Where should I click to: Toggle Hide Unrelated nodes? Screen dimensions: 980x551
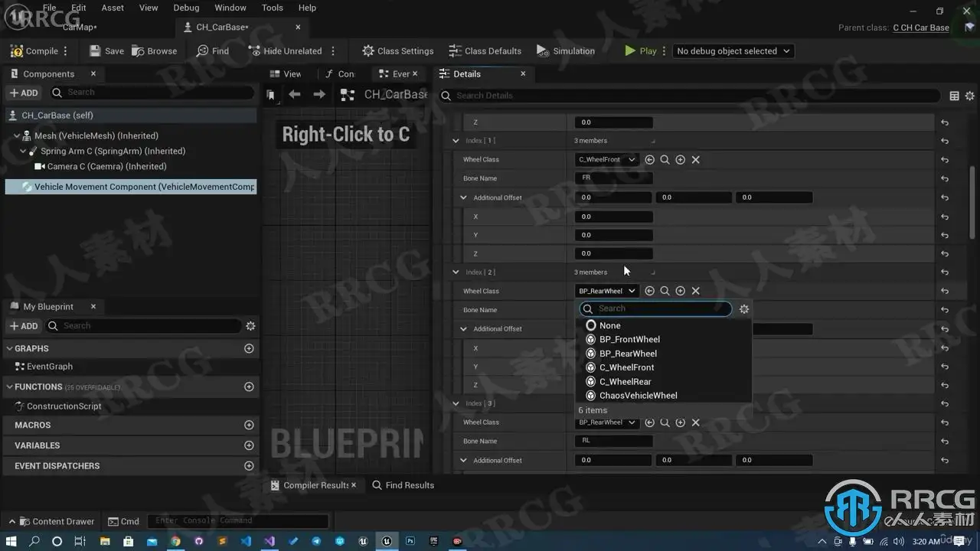[x=286, y=51]
